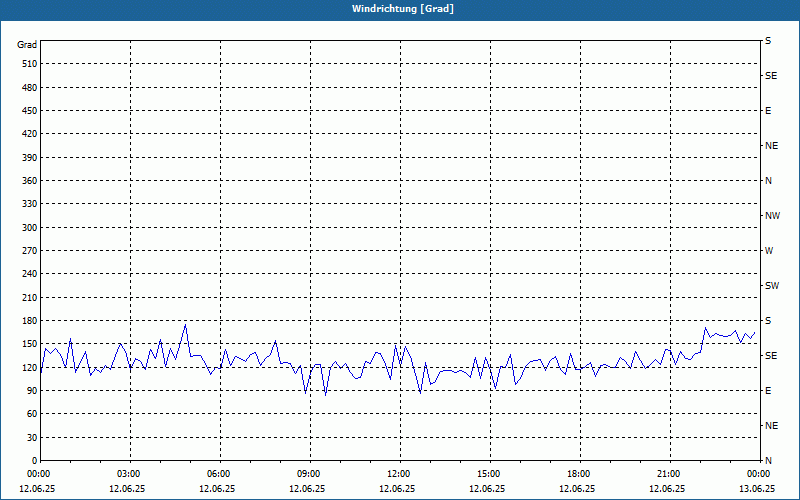Click the 30 y-axis tick label

32,438
